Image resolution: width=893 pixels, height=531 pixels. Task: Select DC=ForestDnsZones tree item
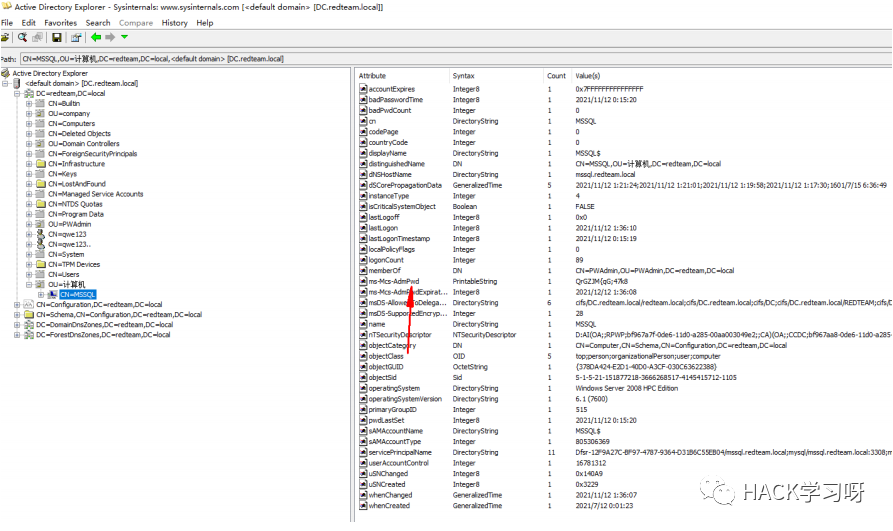103,335
